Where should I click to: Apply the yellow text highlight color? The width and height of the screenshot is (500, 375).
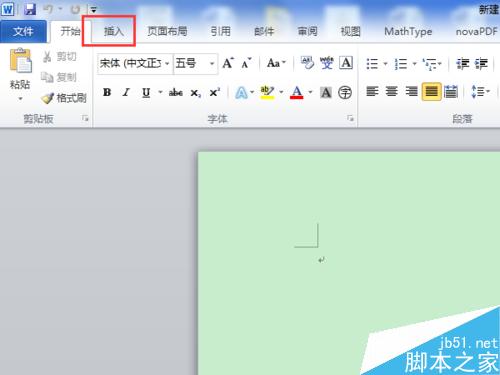(x=267, y=92)
